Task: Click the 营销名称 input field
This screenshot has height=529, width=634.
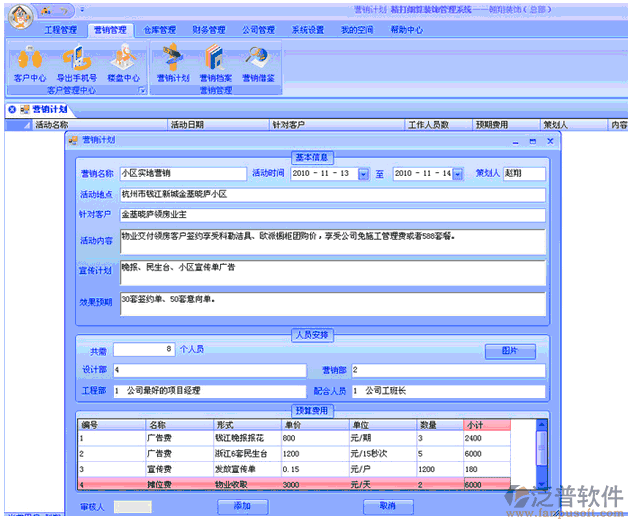Action: [182, 174]
